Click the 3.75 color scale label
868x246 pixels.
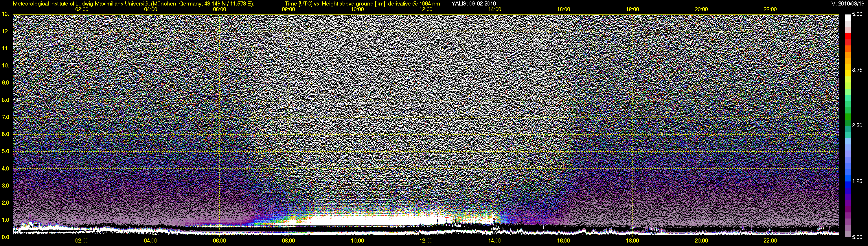pyautogui.click(x=857, y=70)
